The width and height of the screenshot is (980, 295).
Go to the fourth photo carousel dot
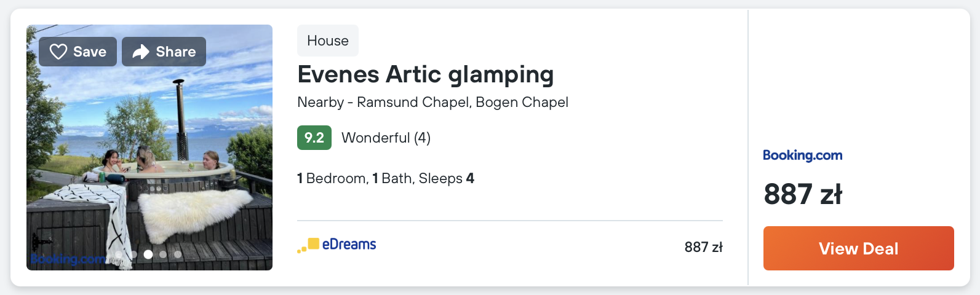point(163,254)
